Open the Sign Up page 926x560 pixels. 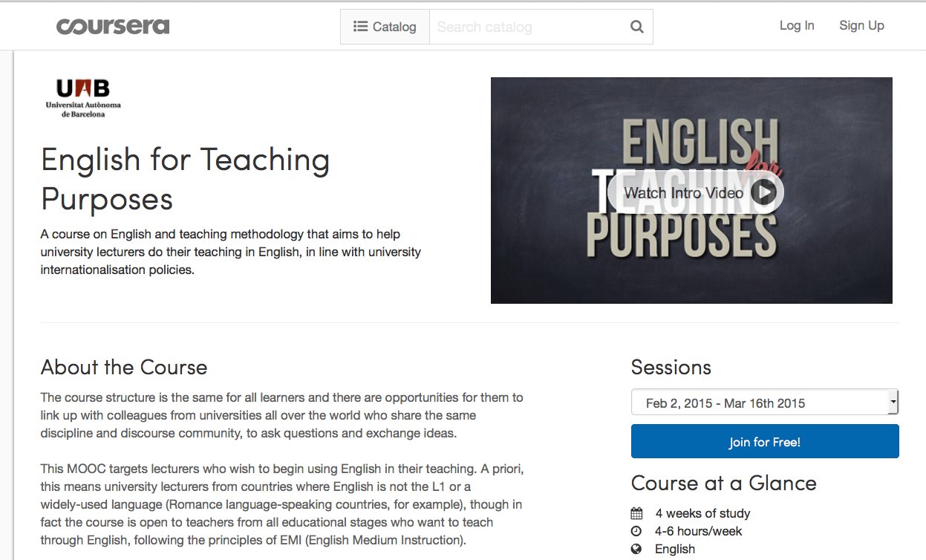pyautogui.click(x=861, y=25)
